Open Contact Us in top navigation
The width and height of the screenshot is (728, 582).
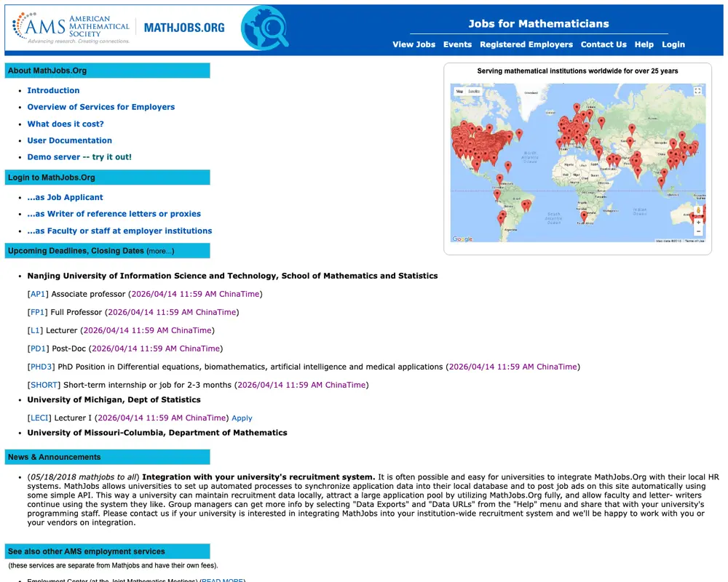(x=603, y=44)
